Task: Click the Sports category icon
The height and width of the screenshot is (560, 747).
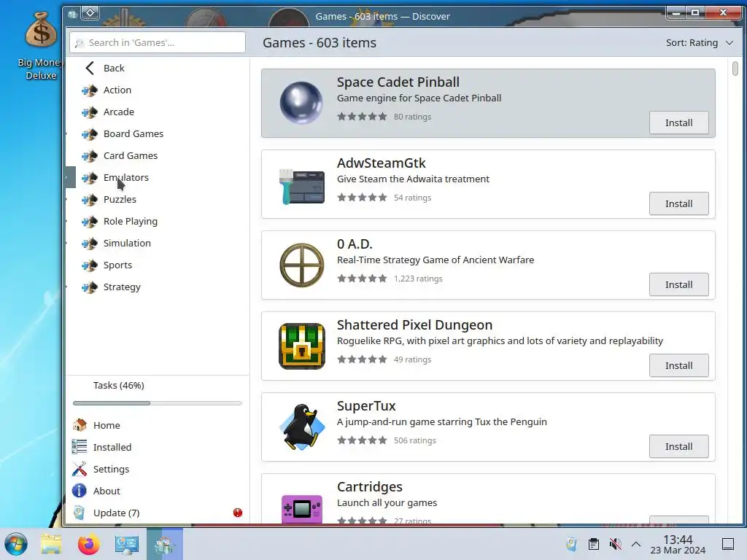Action: 89,265
